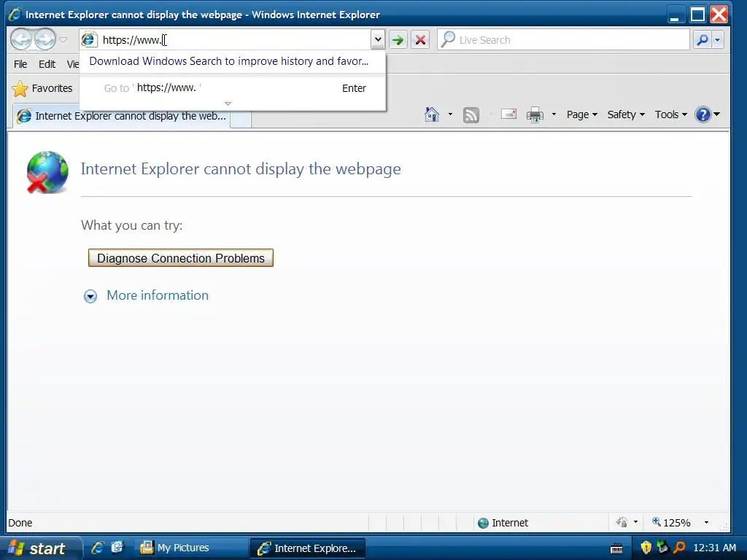The height and width of the screenshot is (560, 747).
Task: Open the Print options dropdown arrow
Action: (x=554, y=114)
